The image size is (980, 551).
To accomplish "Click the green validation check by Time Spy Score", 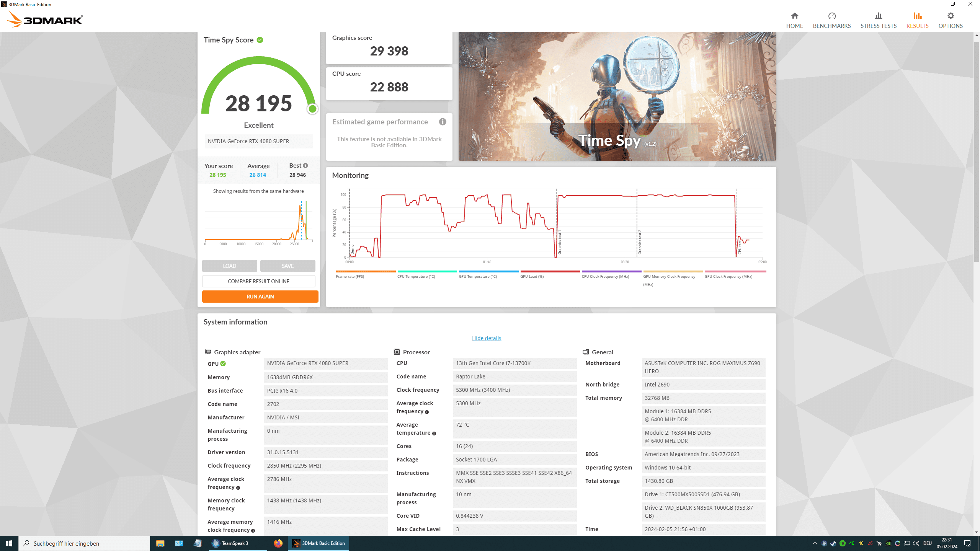I will click(x=260, y=40).
